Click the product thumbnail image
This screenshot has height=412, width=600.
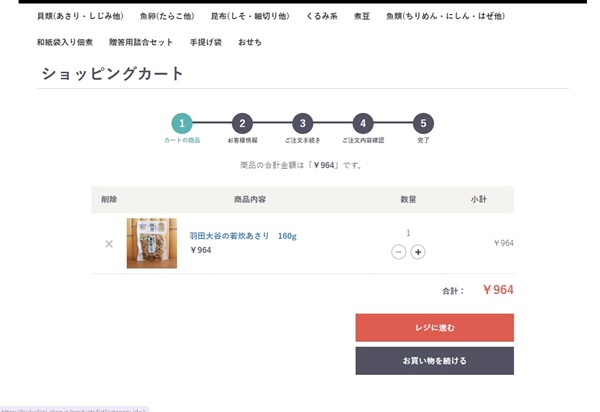click(151, 243)
